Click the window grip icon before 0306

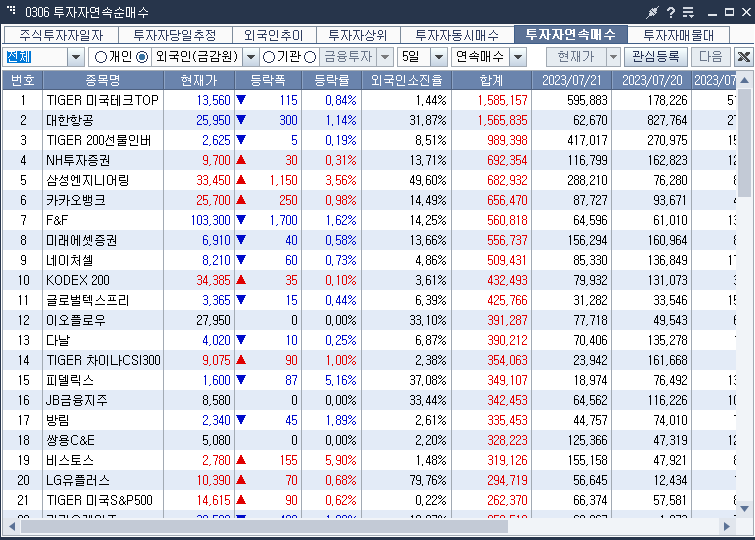pos(11,10)
